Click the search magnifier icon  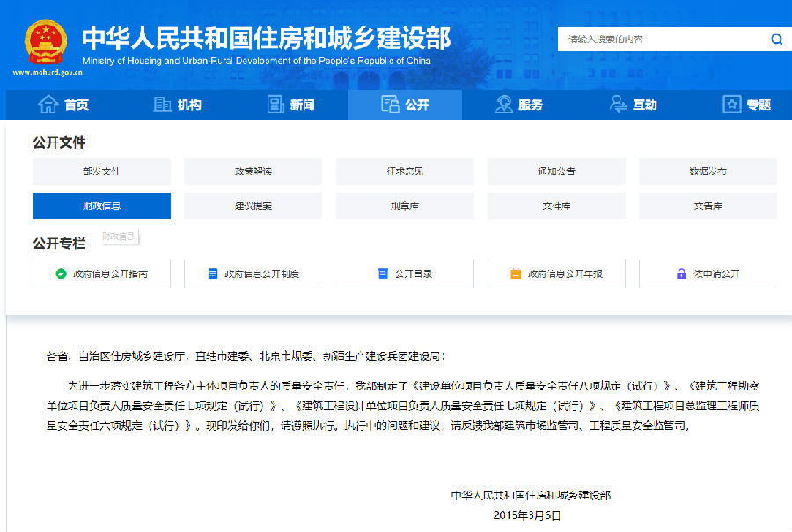[x=776, y=40]
